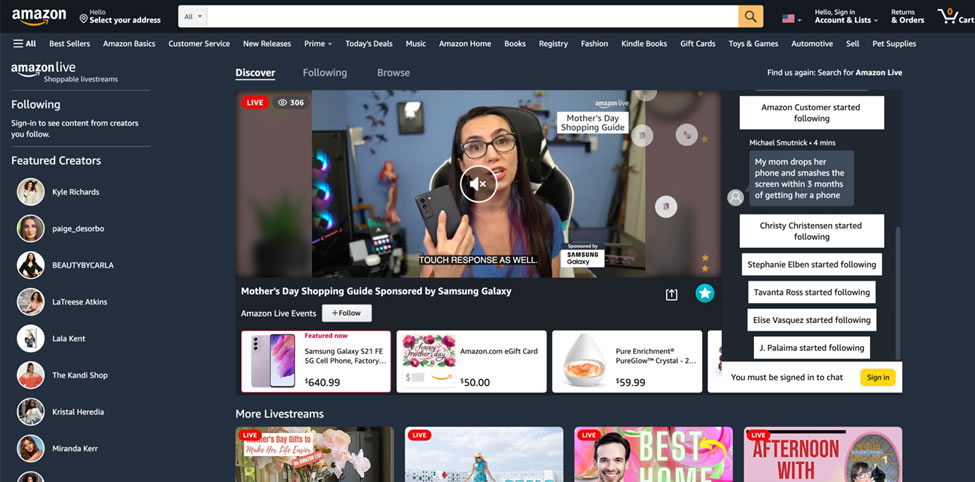Open Afternoon With livestream thumbnail
The width and height of the screenshot is (975, 482).
click(823, 454)
